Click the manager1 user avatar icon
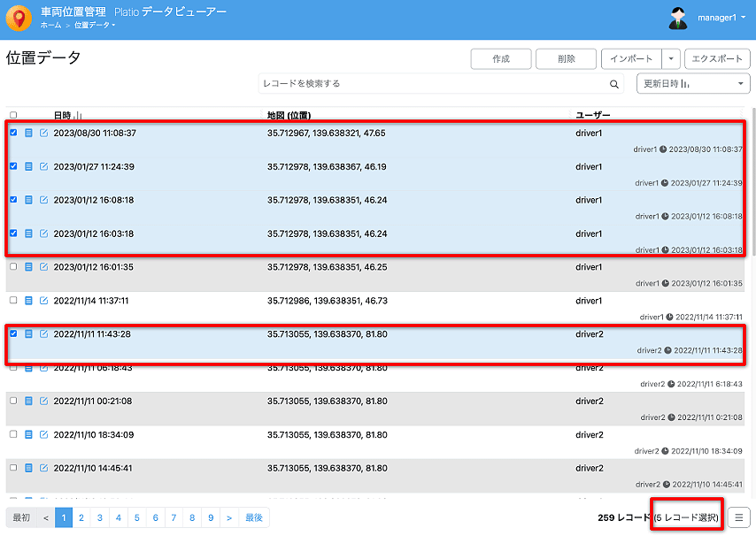This screenshot has width=756, height=536. coord(678,18)
